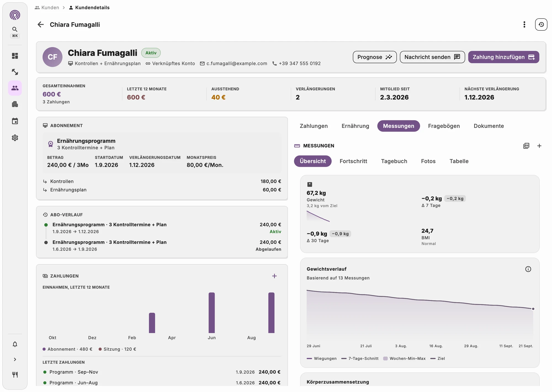552x392 pixels.
Task: Add a payment in Zahlungen panel
Action: click(274, 276)
